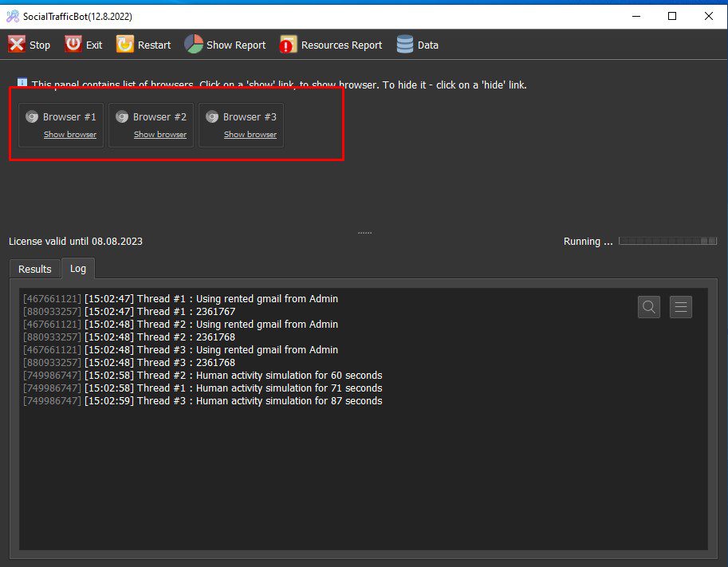
Task: Click log line 'simulation for 87 seconds'
Action: pyautogui.click(x=203, y=401)
